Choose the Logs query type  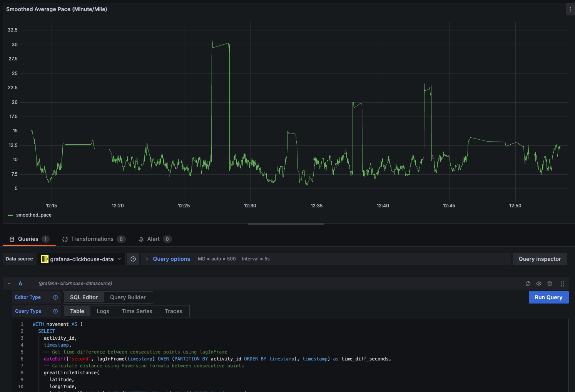pos(103,311)
